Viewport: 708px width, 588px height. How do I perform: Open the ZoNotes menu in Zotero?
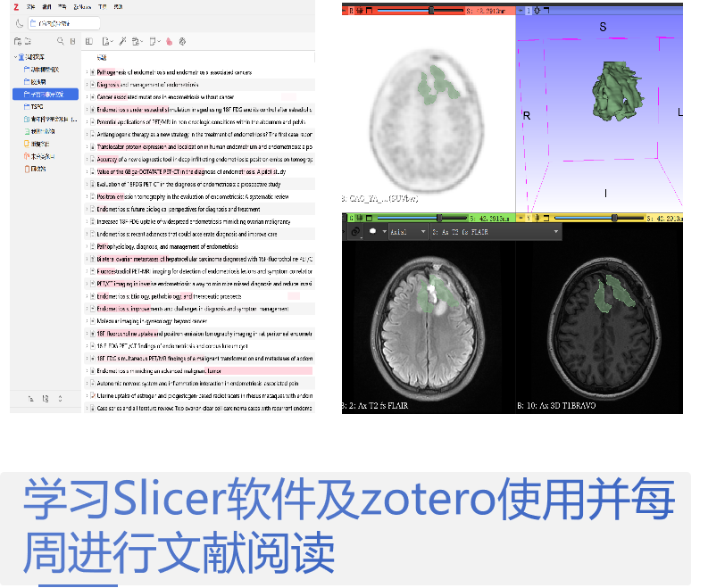pyautogui.click(x=82, y=7)
